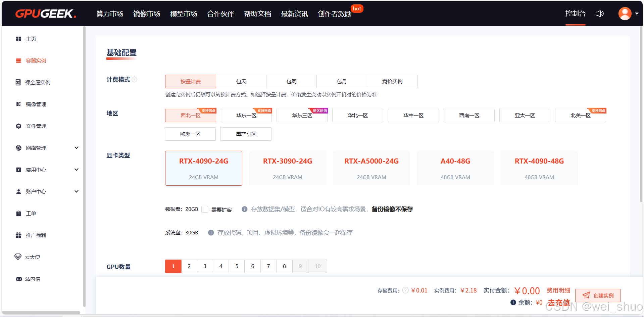This screenshot has height=317, width=644.
Task: Expand the 费用中心 submenu arrow
Action: [77, 170]
